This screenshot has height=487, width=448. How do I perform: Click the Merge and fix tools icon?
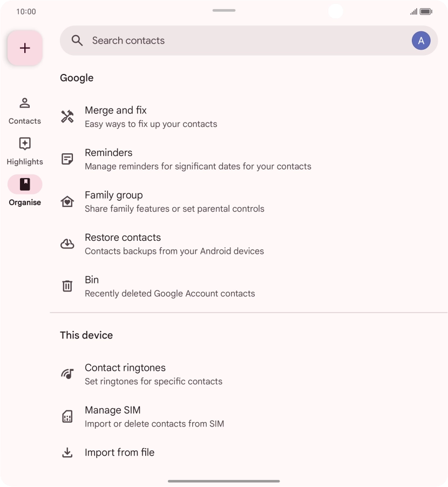pyautogui.click(x=67, y=117)
